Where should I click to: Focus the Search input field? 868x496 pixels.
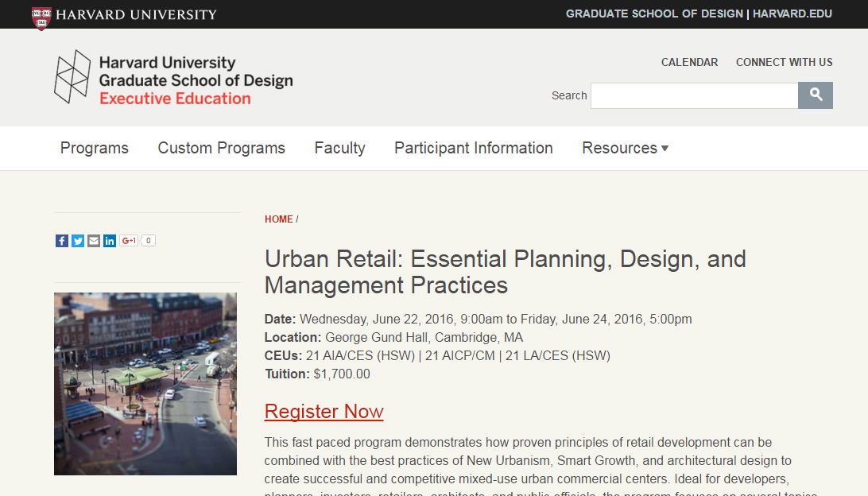694,95
